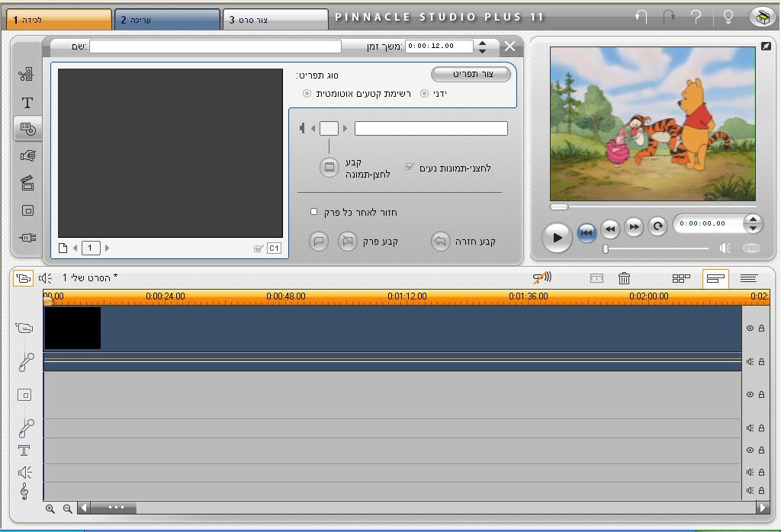This screenshot has height=532, width=781.
Task: Open the Capture tab (1)
Action: pos(59,19)
